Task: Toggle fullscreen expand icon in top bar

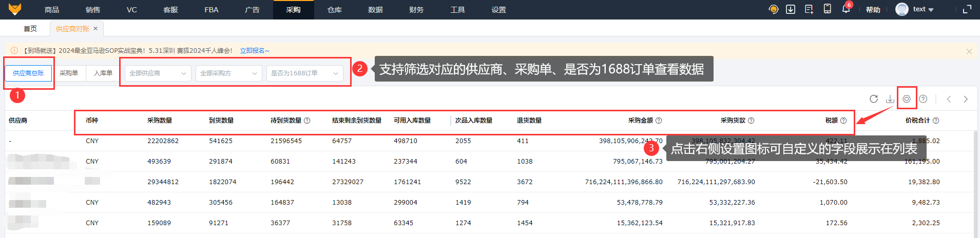Action: (x=967, y=9)
